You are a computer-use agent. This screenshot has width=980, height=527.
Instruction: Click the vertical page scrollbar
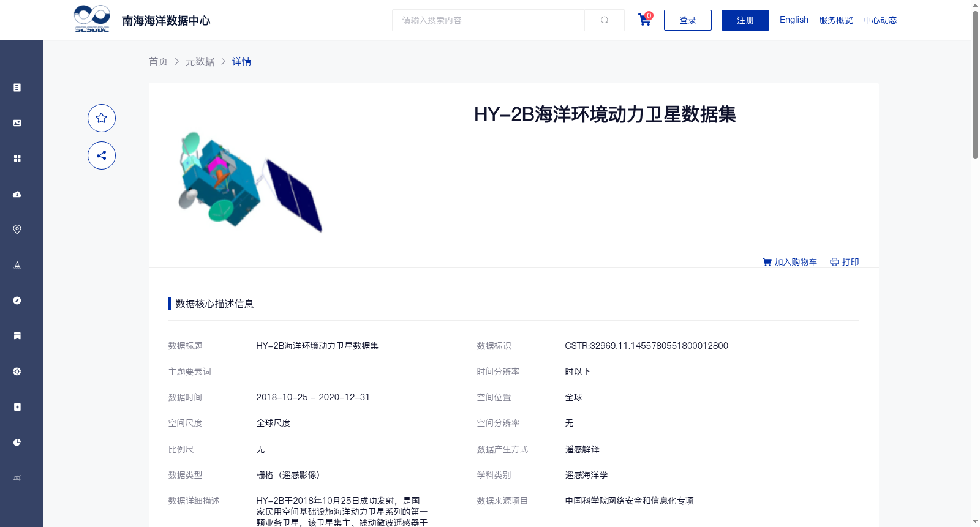pyautogui.click(x=975, y=85)
